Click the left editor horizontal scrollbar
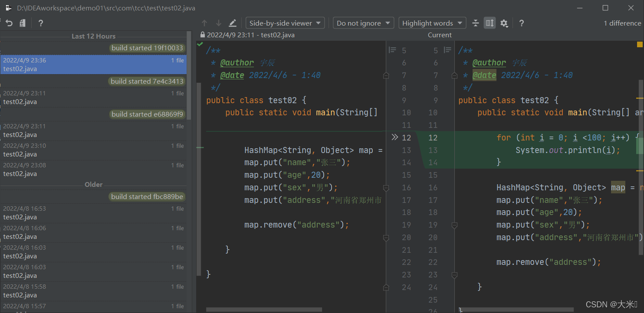Image resolution: width=644 pixels, height=313 pixels. 264,310
